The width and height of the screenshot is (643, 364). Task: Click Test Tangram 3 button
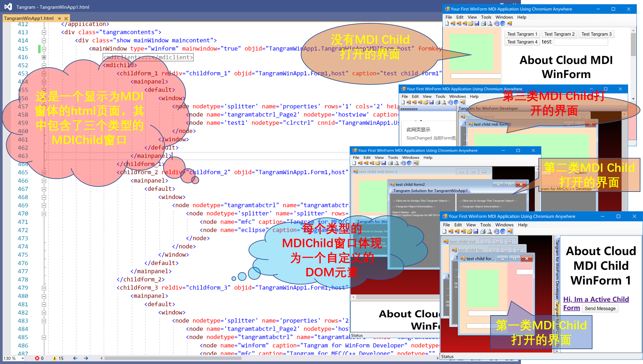(x=596, y=34)
